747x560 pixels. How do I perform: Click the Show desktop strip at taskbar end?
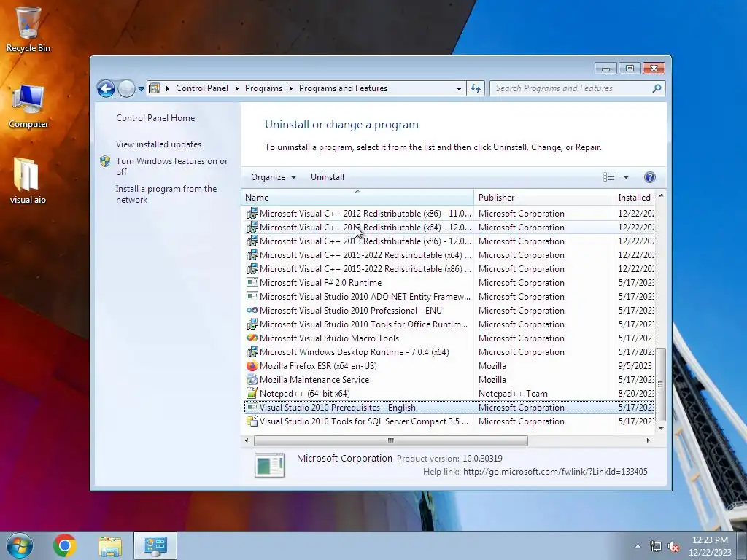point(742,545)
